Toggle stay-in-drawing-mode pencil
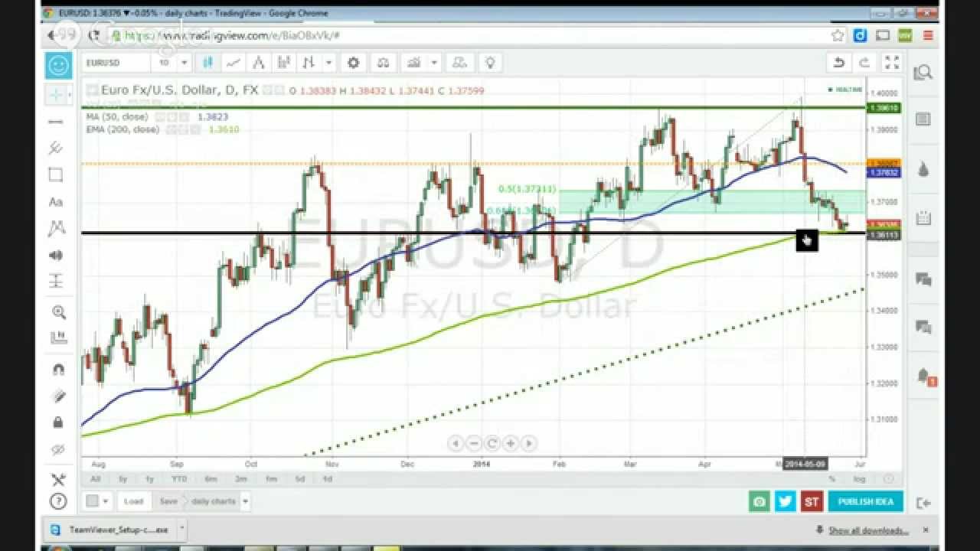Viewport: 980px width, 551px height. click(58, 396)
